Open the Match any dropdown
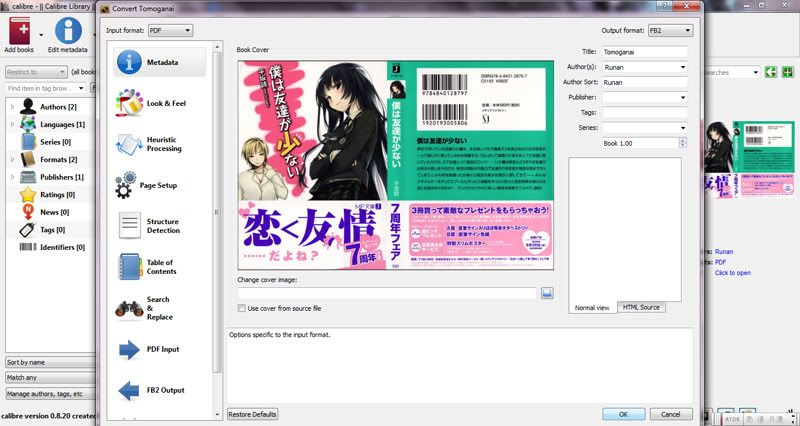This screenshot has height=426, width=800. click(50, 378)
